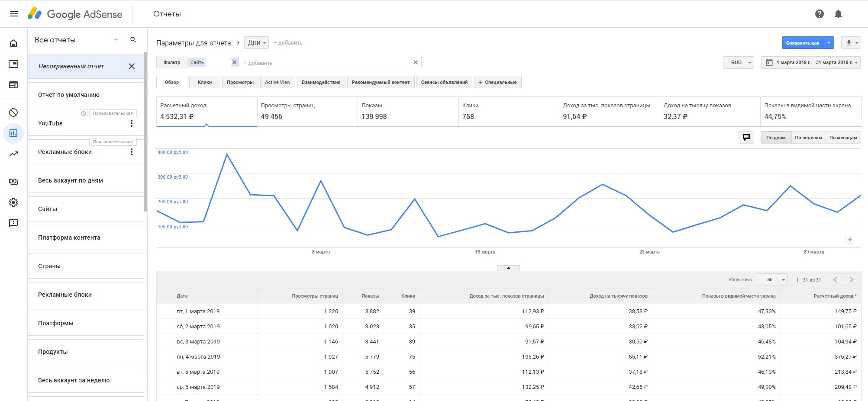Image resolution: width=868 pixels, height=401 pixels.
Task: Go to Home in left sidebar
Action: pyautogui.click(x=13, y=43)
